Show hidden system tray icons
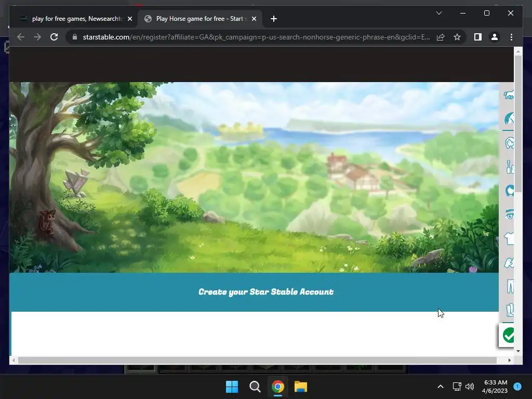Viewport: 532px width, 399px height. point(441,387)
